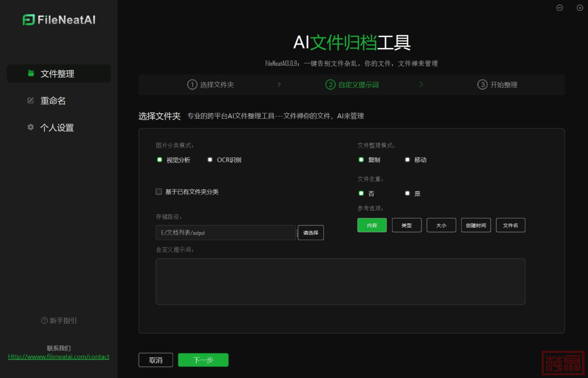Go to step 选择文件夹
588x378 pixels.
coord(211,84)
